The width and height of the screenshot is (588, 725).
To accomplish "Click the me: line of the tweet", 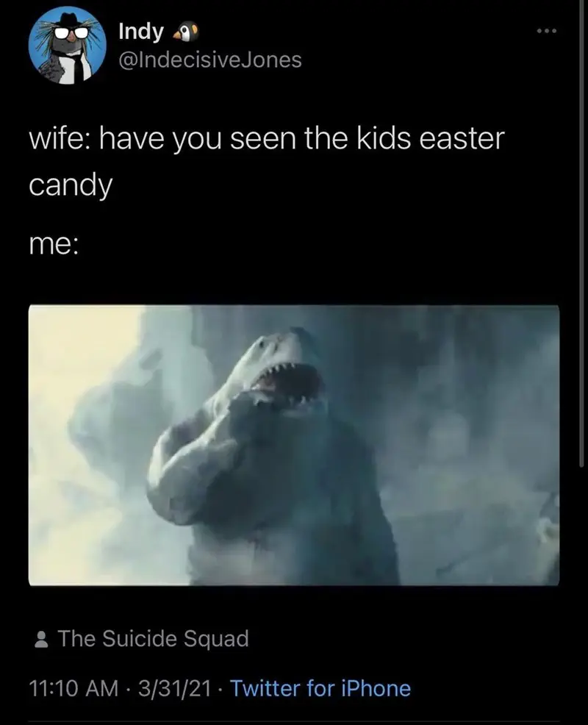I will (x=54, y=244).
